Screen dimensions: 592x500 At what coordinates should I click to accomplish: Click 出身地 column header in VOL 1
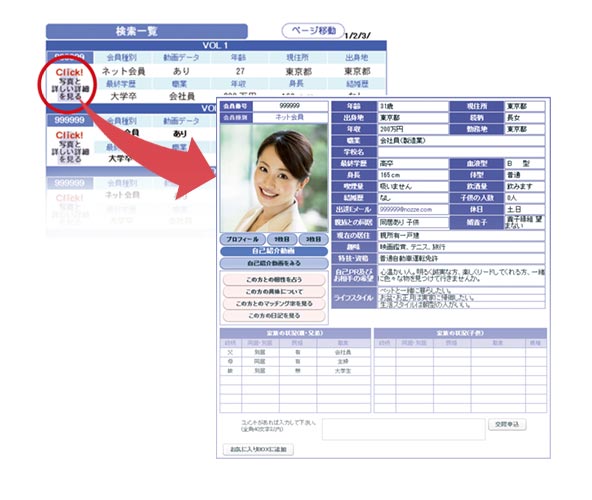357,58
